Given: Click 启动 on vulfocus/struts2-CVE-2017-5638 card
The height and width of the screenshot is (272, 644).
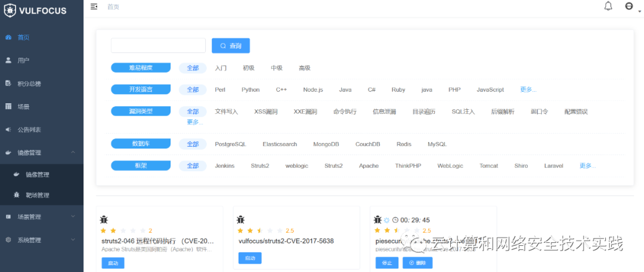Looking at the screenshot, I should click(250, 258).
